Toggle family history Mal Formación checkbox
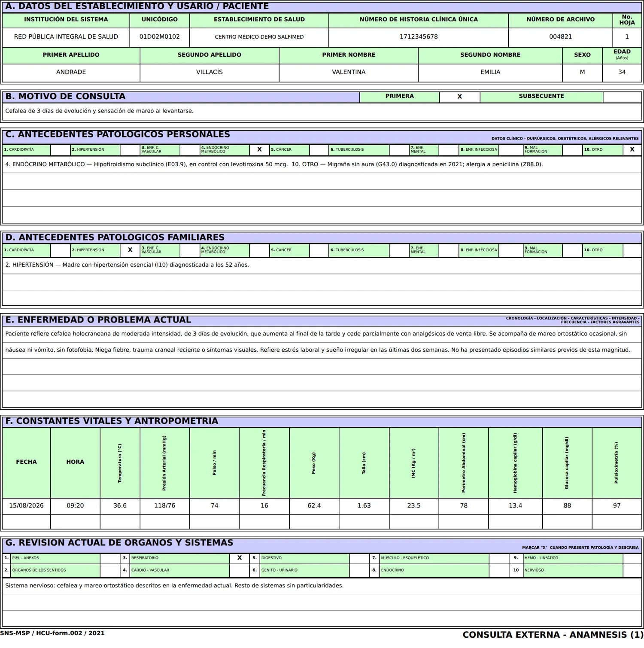 pos(572,250)
